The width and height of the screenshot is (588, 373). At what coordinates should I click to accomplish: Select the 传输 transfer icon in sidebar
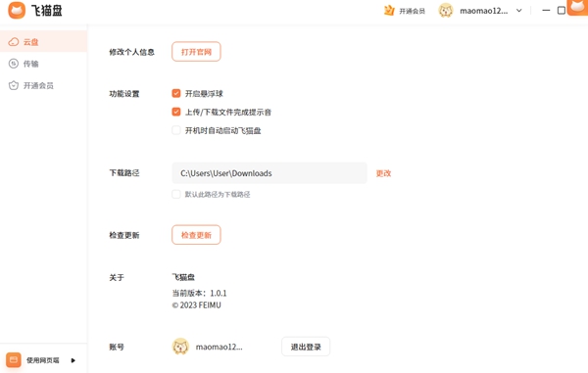(x=14, y=64)
